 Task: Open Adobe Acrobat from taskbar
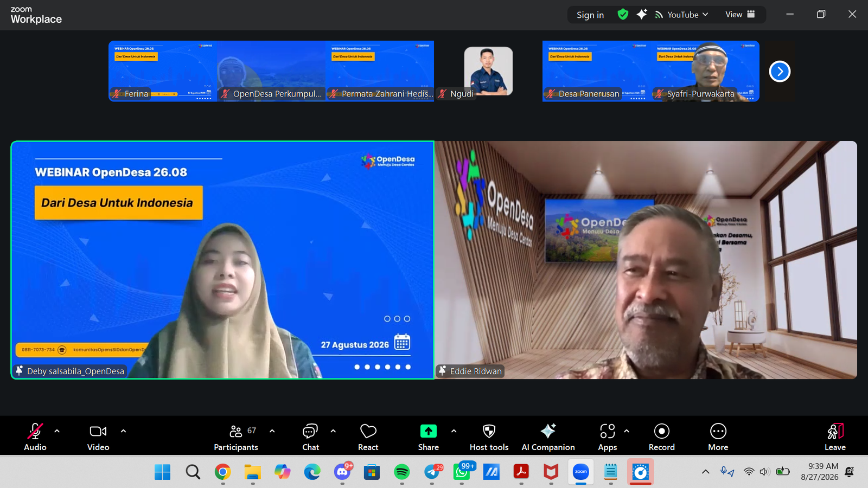pyautogui.click(x=521, y=472)
